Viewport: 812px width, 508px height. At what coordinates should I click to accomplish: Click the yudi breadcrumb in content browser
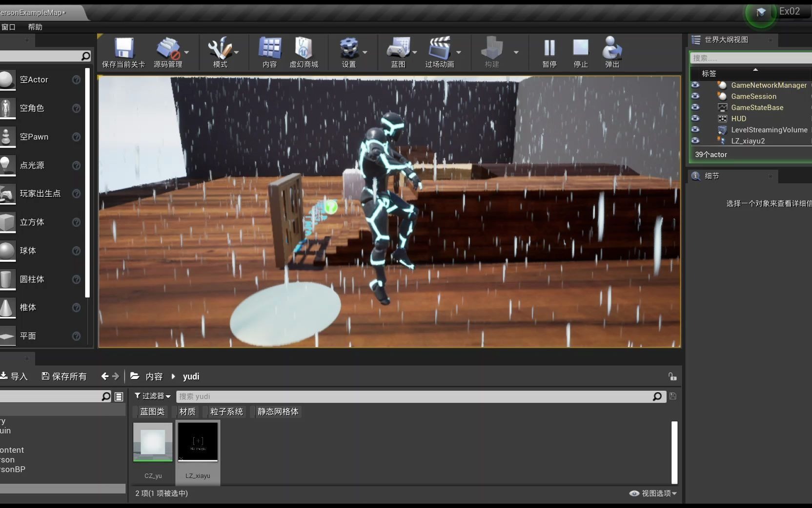tap(191, 376)
